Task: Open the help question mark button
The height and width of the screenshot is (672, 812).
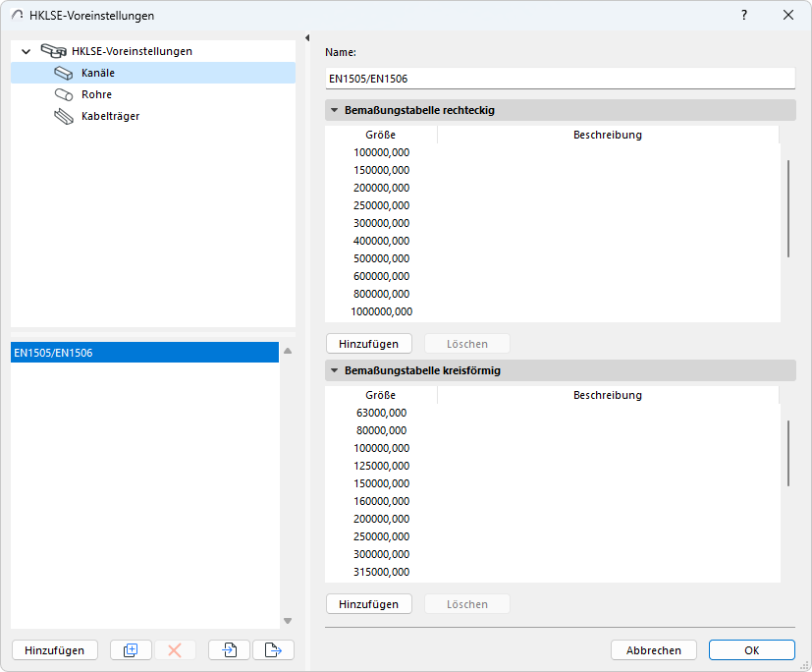Action: 744,15
